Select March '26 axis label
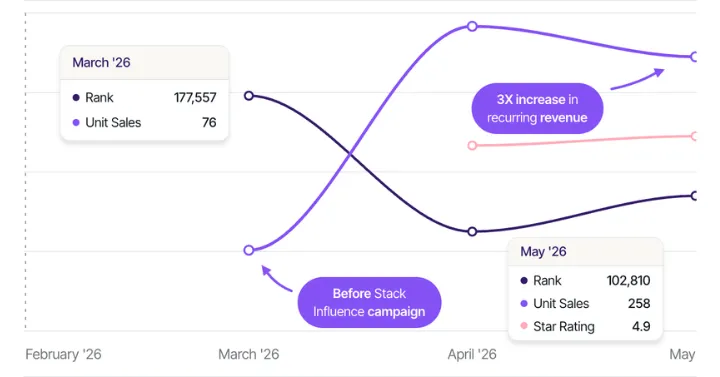Image resolution: width=720 pixels, height=377 pixels. click(248, 354)
